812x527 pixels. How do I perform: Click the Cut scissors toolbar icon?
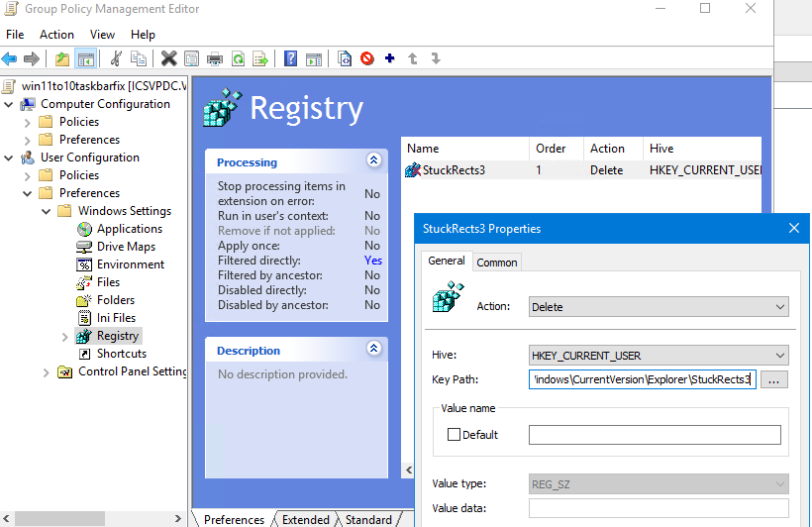[x=116, y=58]
